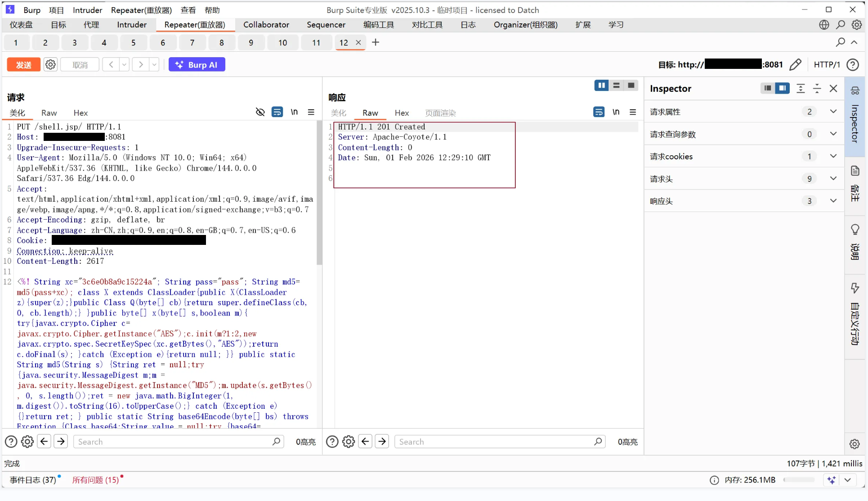
Task: Expand all Inspector sections
Action: [801, 88]
